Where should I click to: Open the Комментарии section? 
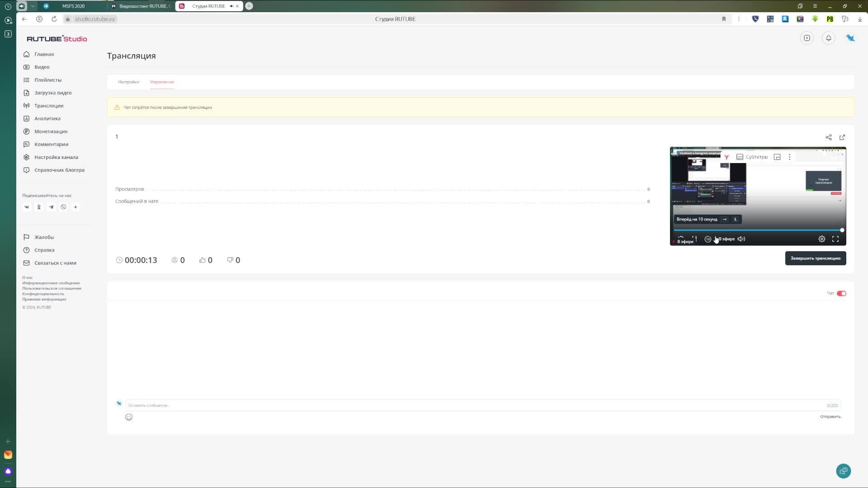pos(51,144)
